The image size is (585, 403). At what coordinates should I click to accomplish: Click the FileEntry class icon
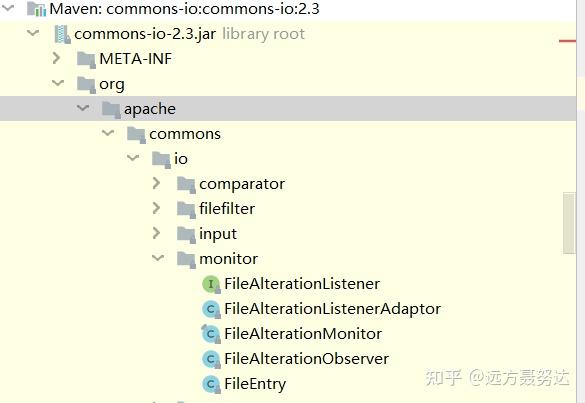pos(211,384)
